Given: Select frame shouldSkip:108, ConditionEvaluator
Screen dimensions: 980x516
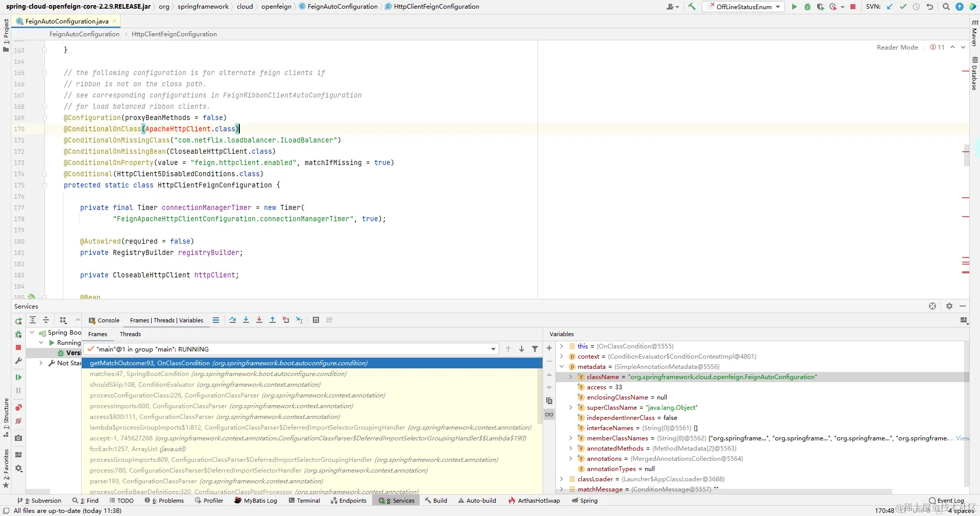Looking at the screenshot, I should [x=312, y=385].
